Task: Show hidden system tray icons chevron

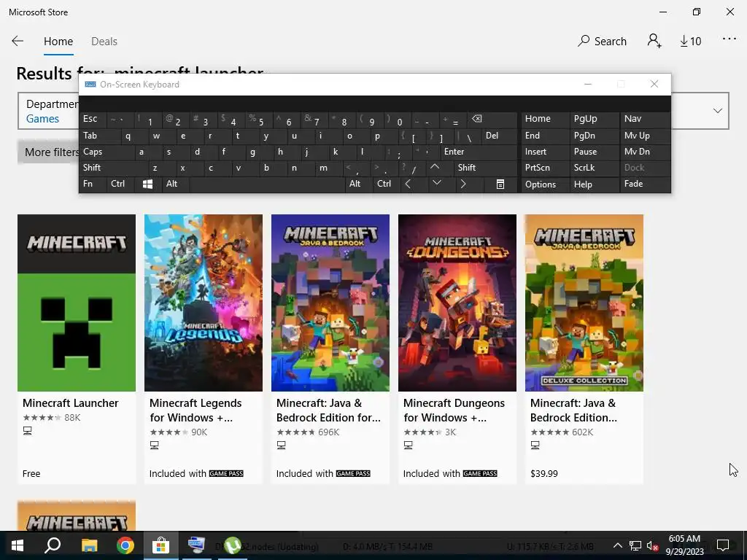Action: click(617, 545)
